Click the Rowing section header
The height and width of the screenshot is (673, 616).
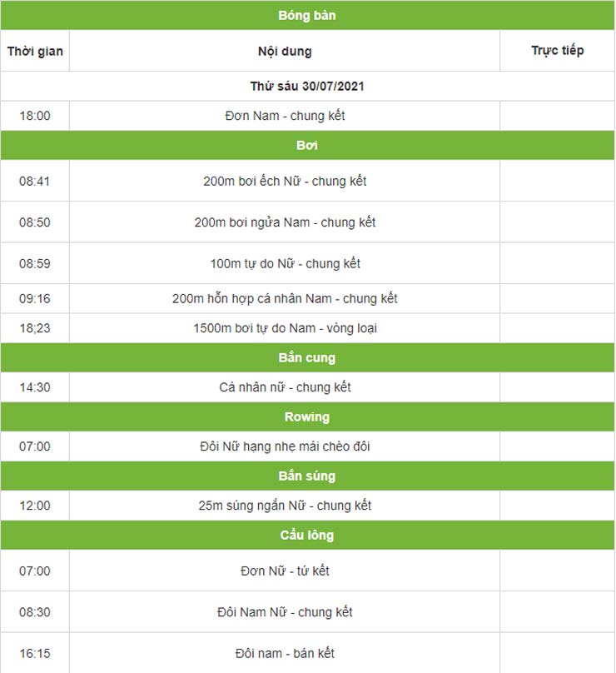coord(307,416)
